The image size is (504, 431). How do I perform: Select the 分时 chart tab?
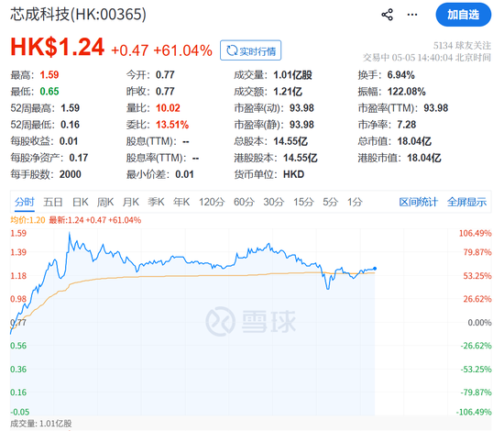pos(25,202)
